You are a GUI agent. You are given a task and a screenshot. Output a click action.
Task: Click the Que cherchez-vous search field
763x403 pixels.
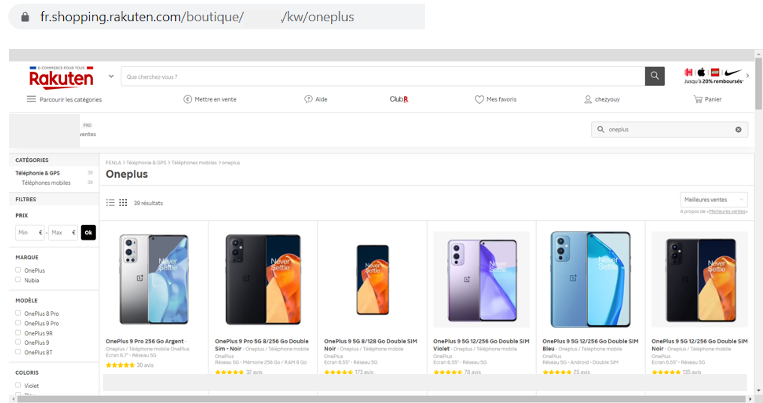click(x=383, y=76)
